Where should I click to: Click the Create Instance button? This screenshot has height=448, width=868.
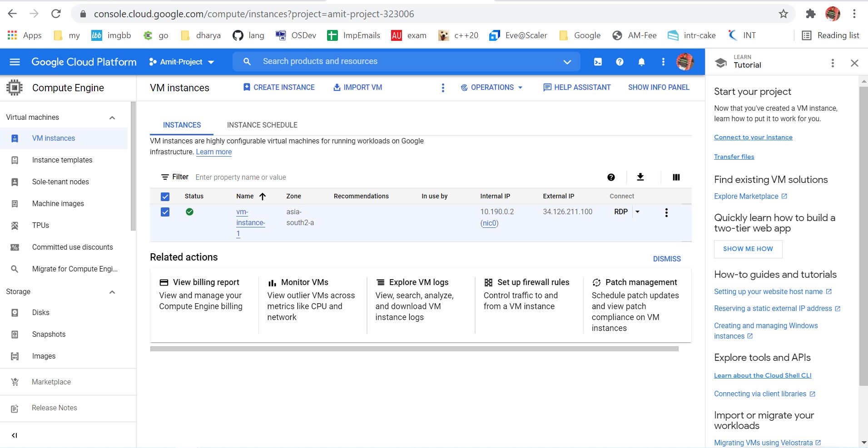coord(279,87)
